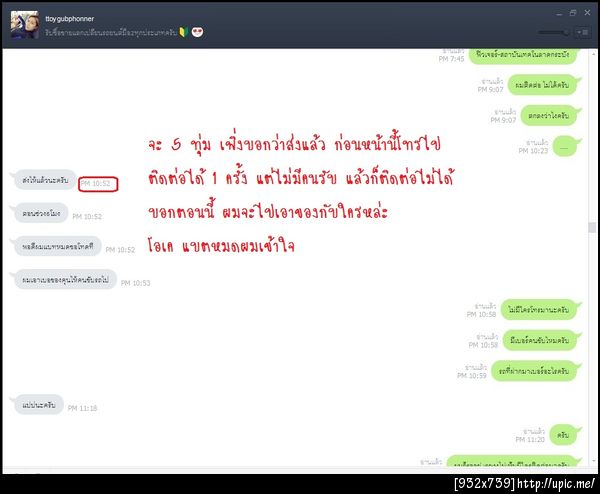Select the green three-dot message bubble
Image resolution: width=600 pixels, height=494 pixels.
coord(565,147)
